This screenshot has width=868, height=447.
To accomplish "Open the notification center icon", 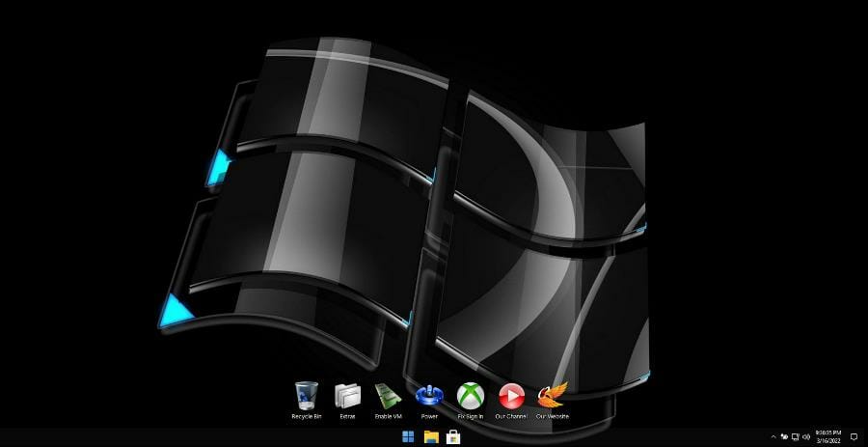I will pyautogui.click(x=854, y=437).
